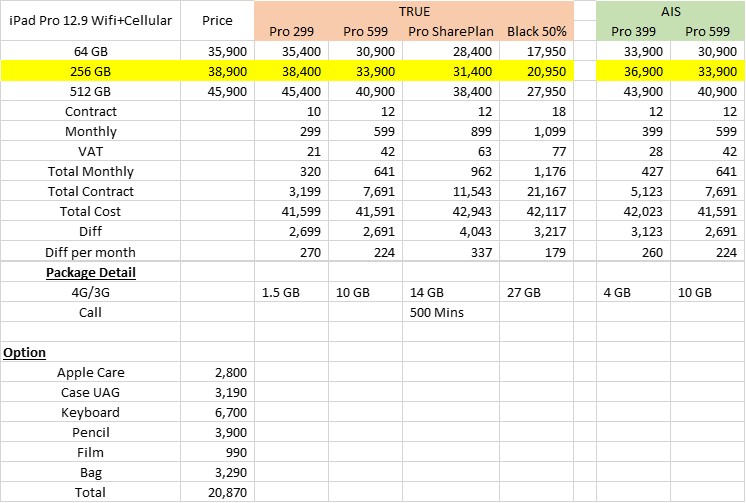Select contract length '18' under Black 50%
This screenshot has height=503, width=746.
pos(537,111)
